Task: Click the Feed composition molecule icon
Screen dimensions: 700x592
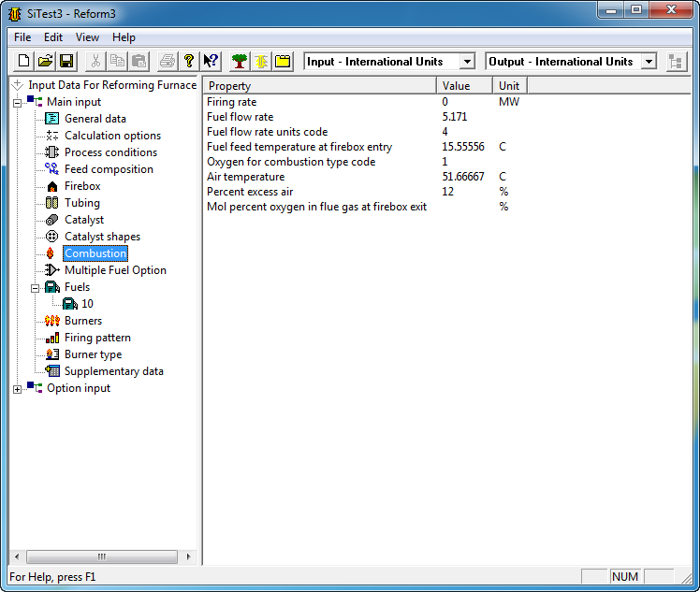Action: pos(51,169)
